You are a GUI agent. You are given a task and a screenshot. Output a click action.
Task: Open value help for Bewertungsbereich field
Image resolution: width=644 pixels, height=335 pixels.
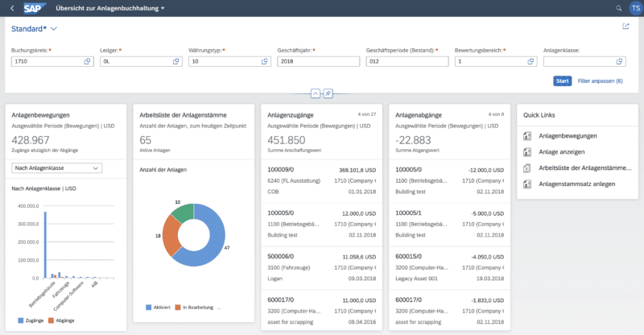[530, 61]
